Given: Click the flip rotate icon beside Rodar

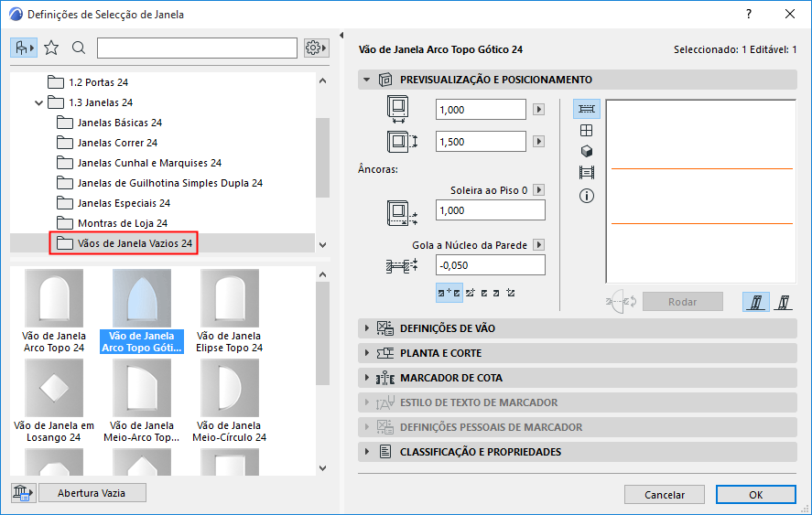Looking at the screenshot, I should pyautogui.click(x=621, y=301).
